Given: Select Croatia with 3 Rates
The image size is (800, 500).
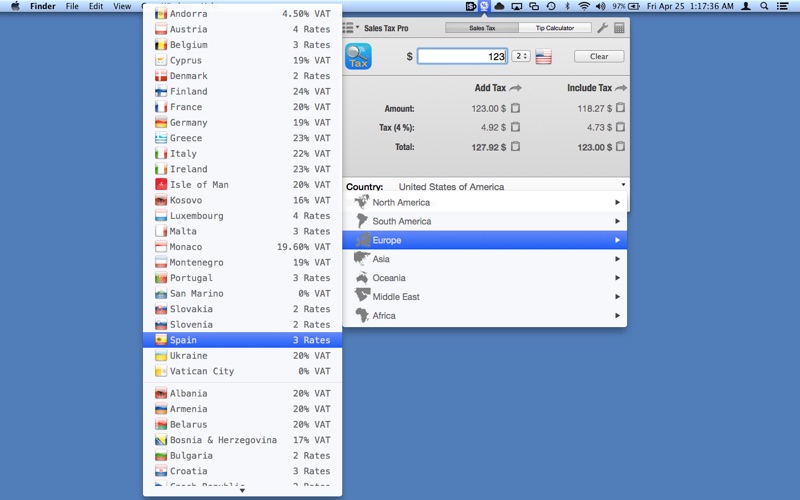Looking at the screenshot, I should point(242,471).
